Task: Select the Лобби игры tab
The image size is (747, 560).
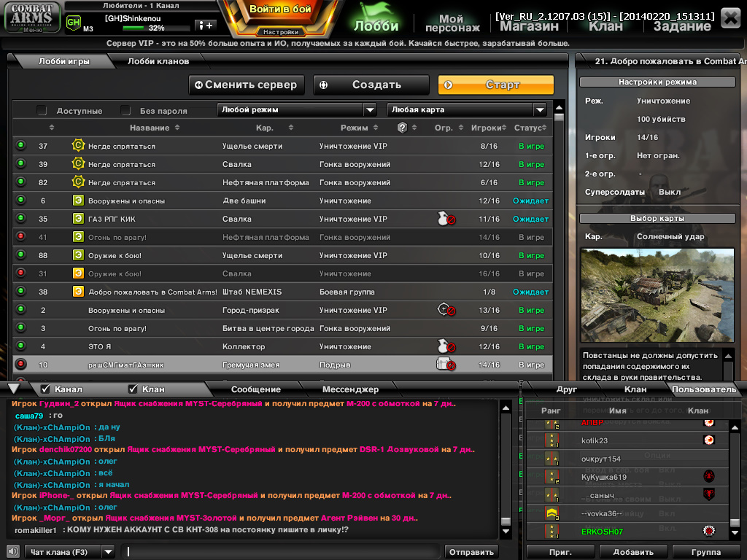Action: tap(64, 61)
